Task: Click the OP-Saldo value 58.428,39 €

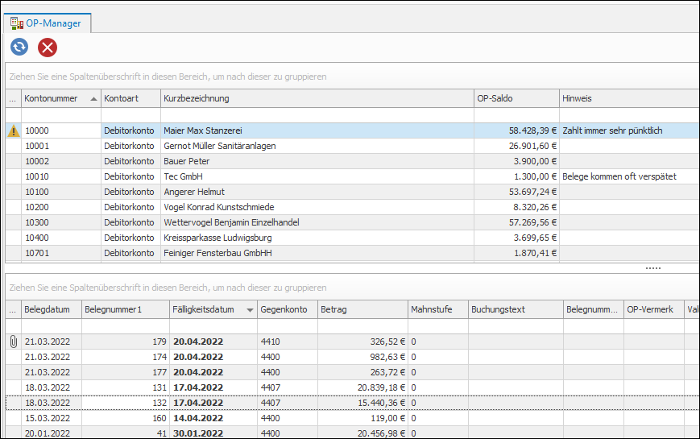Action: tap(533, 131)
